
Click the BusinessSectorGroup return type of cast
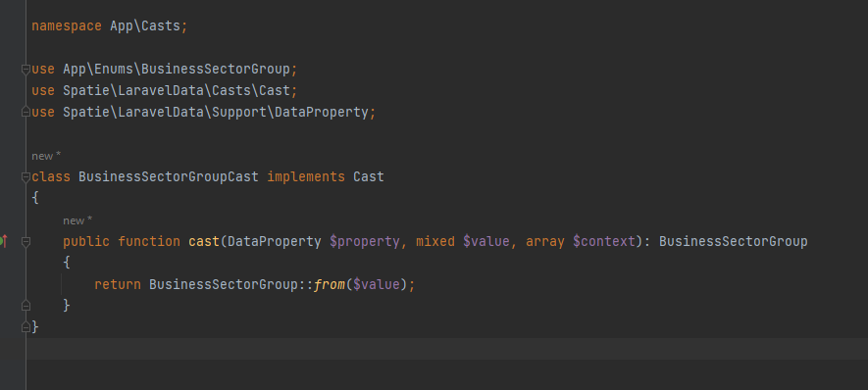tap(733, 242)
